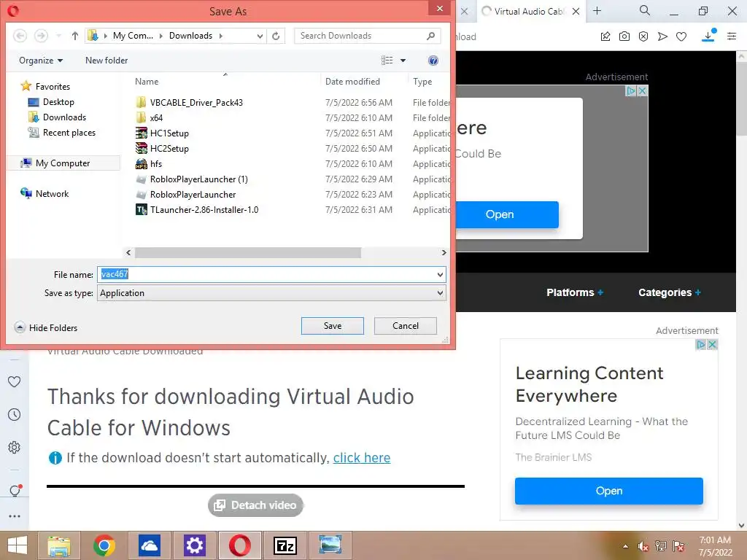Select Network in navigation pane
The height and width of the screenshot is (560, 747).
[x=52, y=194]
